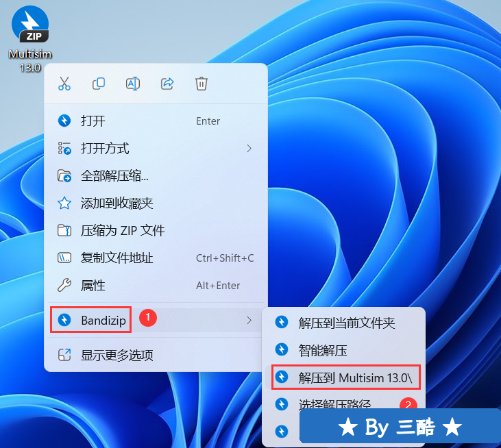Click the Bandizip icon beside 智能解压
Screen dimensions: 501x448
click(282, 349)
